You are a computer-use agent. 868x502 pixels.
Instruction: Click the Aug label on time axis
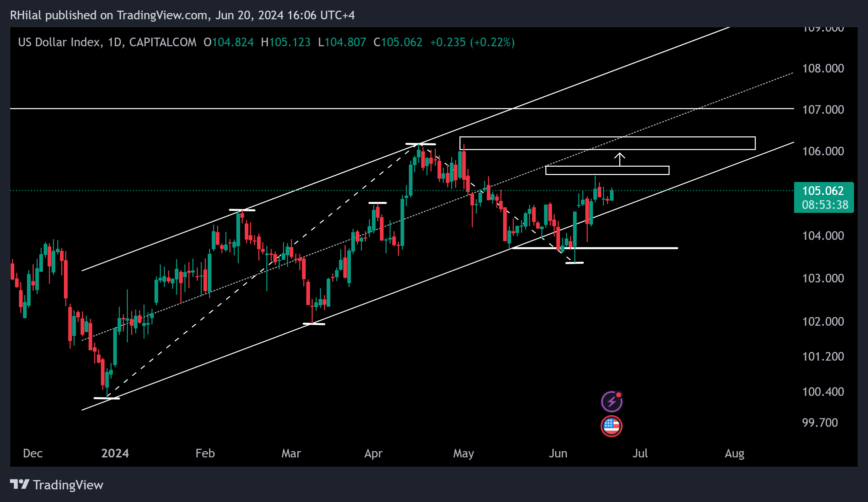[x=734, y=454]
